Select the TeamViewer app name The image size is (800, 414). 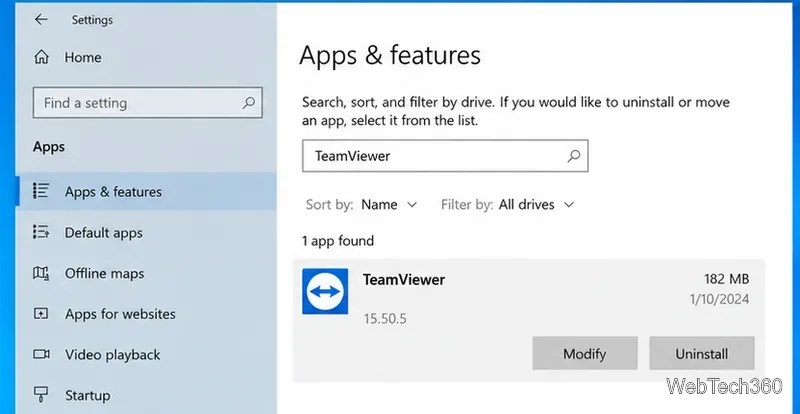point(404,280)
